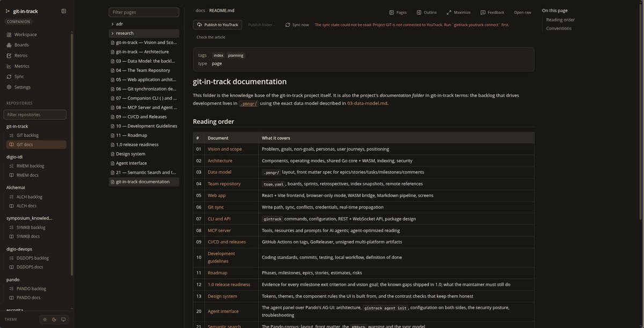Open raw view of the file
This screenshot has height=328, width=644.
point(523,12)
